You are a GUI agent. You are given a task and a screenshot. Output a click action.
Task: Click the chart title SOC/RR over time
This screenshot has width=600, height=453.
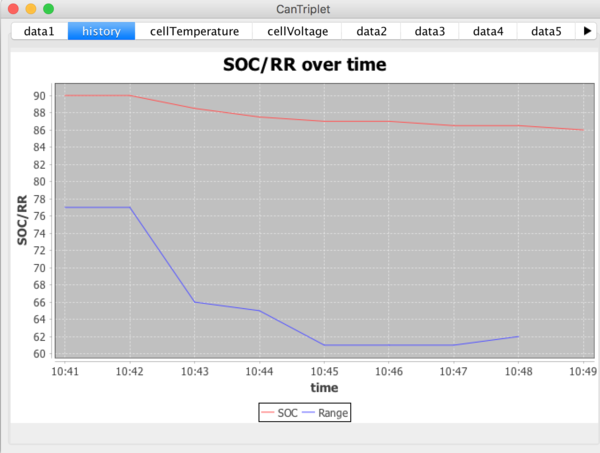tap(305, 64)
